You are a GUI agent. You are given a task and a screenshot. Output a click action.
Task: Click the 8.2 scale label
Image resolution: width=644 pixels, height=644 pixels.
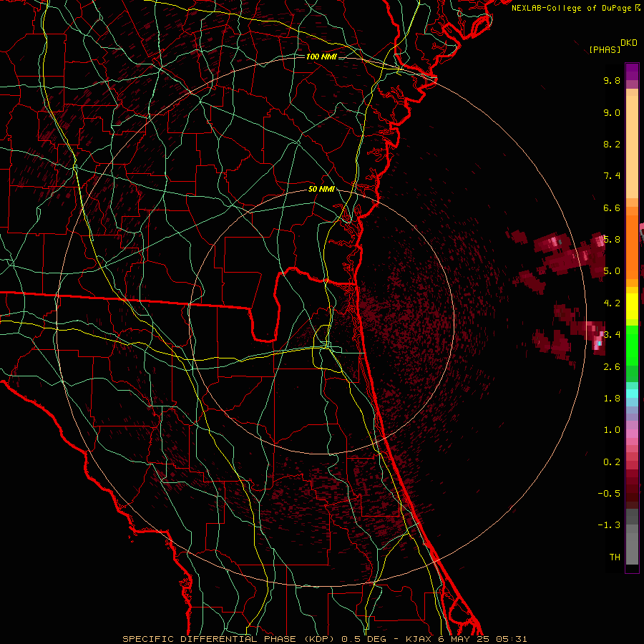612,144
